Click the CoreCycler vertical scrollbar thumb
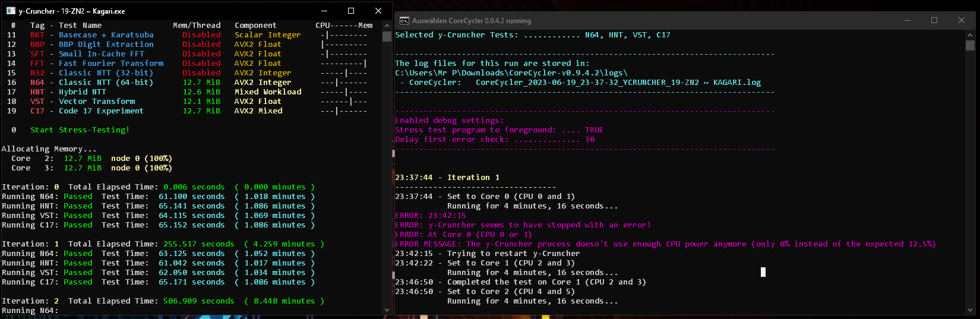The image size is (980, 319). (970, 45)
